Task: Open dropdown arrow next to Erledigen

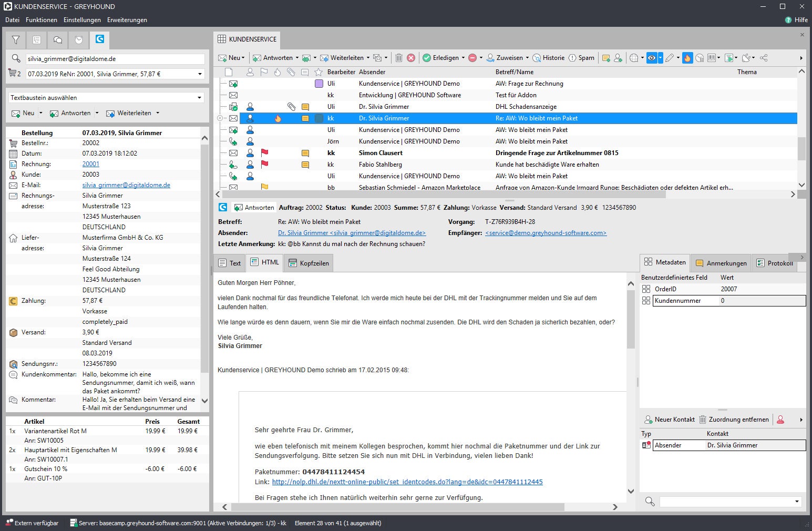Action: pyautogui.click(x=463, y=58)
